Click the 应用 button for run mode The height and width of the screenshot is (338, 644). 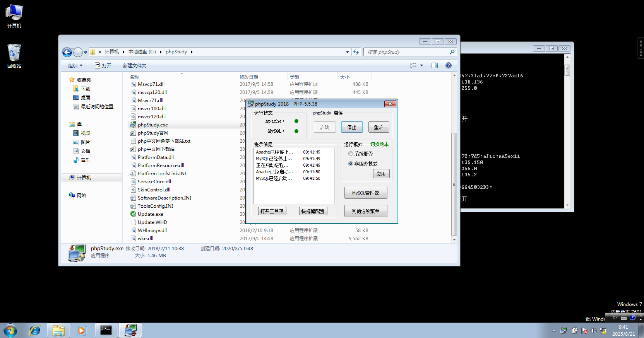coord(381,174)
